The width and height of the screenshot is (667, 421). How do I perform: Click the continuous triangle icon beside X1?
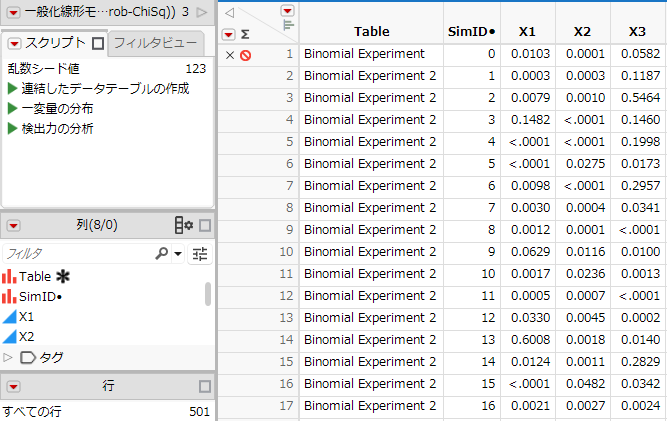click(x=9, y=316)
